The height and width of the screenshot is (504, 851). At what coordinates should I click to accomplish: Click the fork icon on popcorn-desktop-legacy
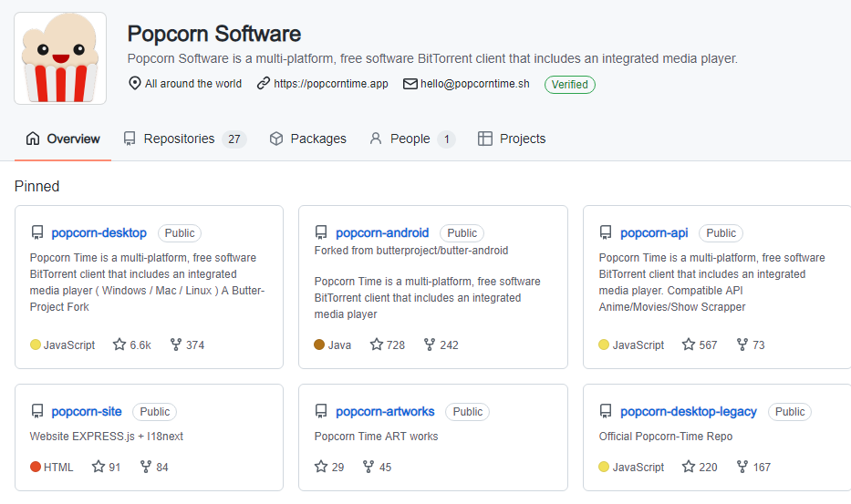tap(742, 467)
